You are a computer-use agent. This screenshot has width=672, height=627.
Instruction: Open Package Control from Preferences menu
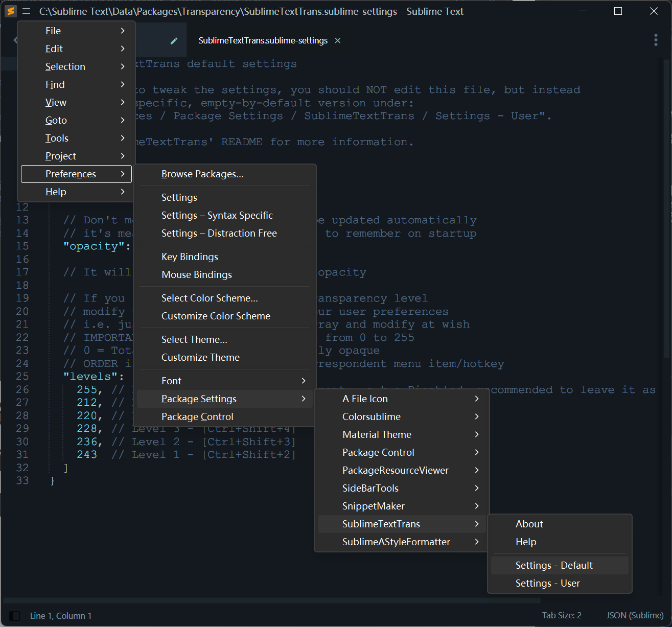tap(225, 416)
